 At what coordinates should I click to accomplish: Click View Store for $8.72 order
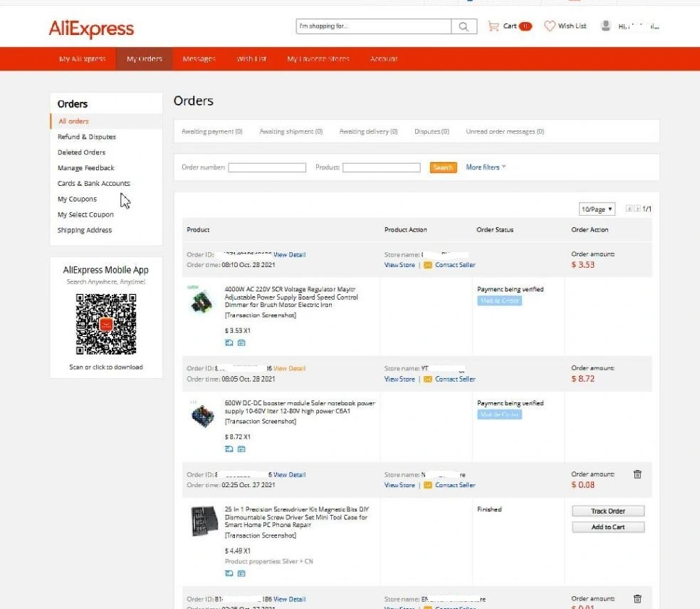pos(399,379)
